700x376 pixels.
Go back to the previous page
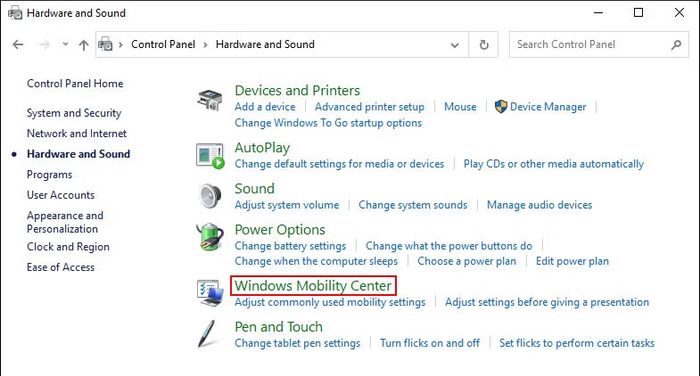click(18, 45)
